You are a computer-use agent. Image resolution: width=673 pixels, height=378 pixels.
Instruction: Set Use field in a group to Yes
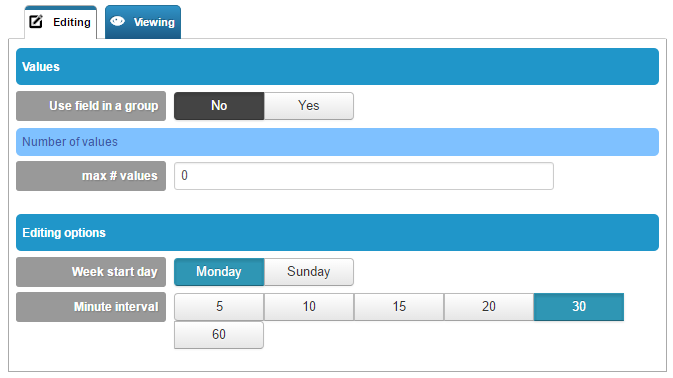point(309,106)
